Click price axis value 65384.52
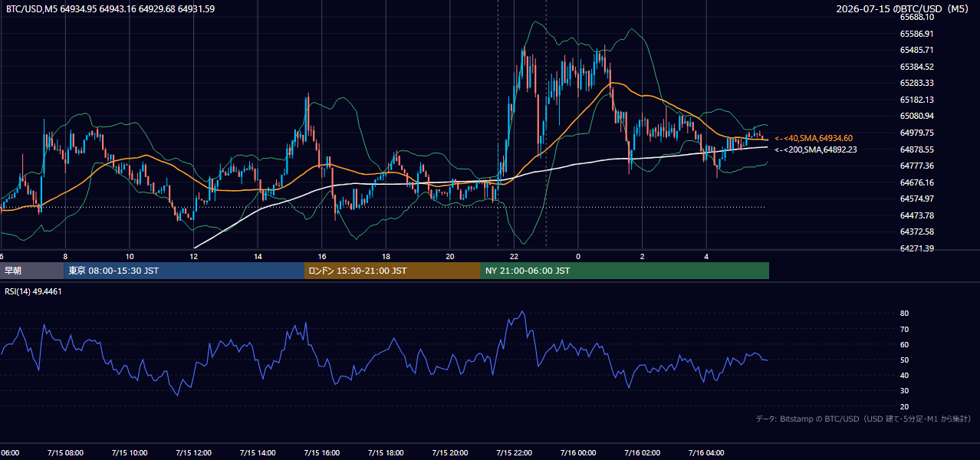 (916, 67)
